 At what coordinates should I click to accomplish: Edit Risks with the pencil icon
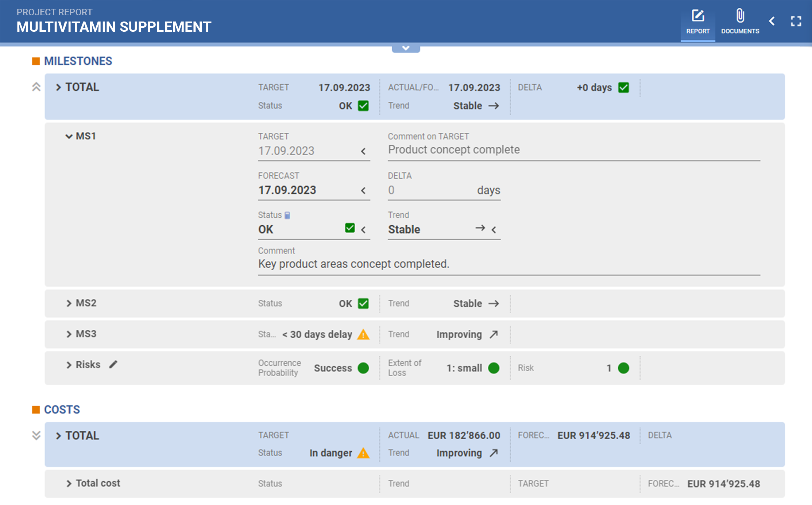(x=113, y=364)
